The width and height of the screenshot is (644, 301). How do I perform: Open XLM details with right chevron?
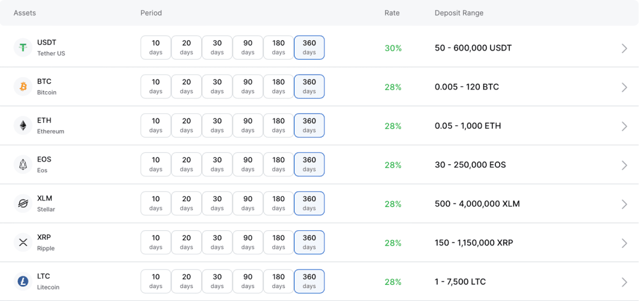[x=624, y=204]
